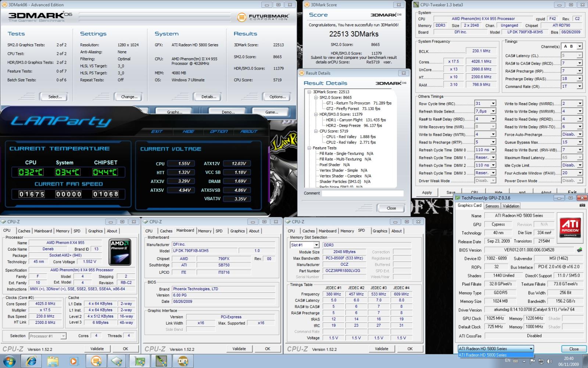
Task: Click the BIOS save chip icon in GPU-Z
Action: point(580,250)
